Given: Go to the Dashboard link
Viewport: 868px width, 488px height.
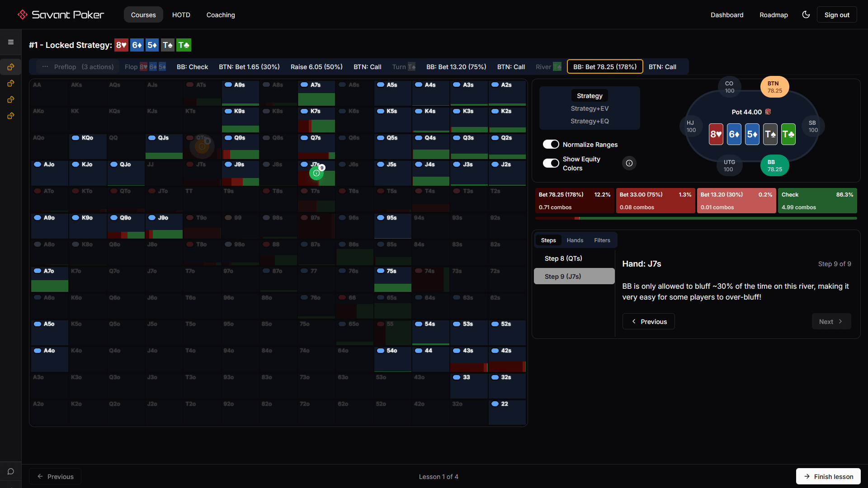Looking at the screenshot, I should pyautogui.click(x=727, y=14).
